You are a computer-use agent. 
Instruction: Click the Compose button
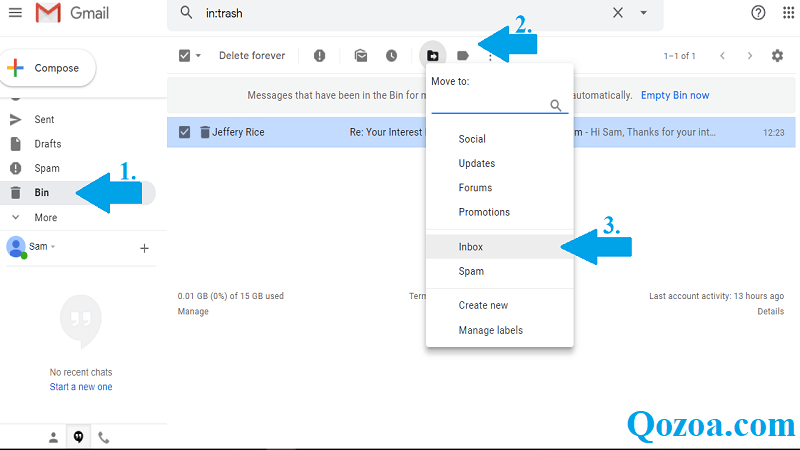(x=48, y=68)
